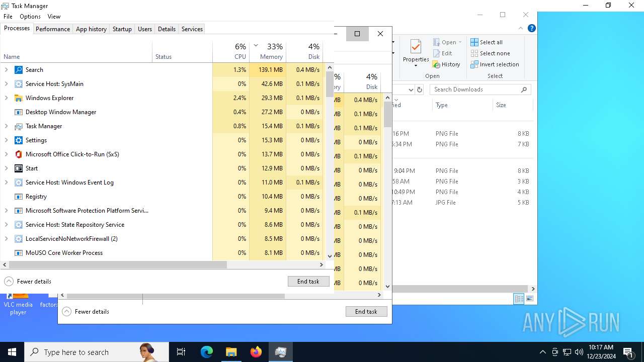Switch Explorer to details view icon
Screen dimensions: 644x362
519,299
